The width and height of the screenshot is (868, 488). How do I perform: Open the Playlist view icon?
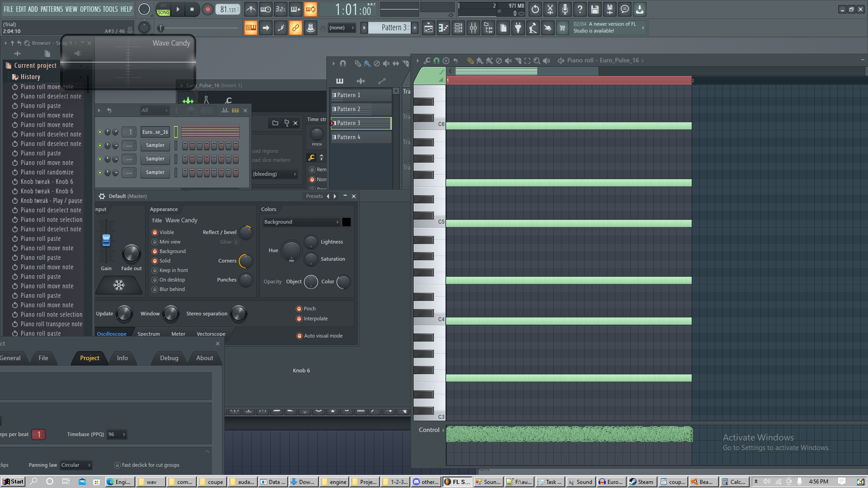point(428,28)
